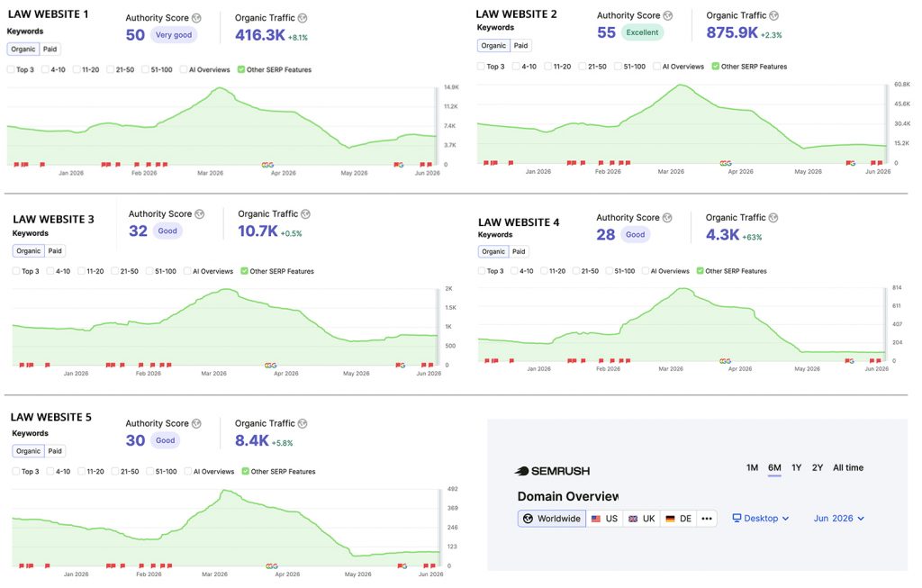The width and height of the screenshot is (922, 588).
Task: Choose UK database button
Action: 641,519
